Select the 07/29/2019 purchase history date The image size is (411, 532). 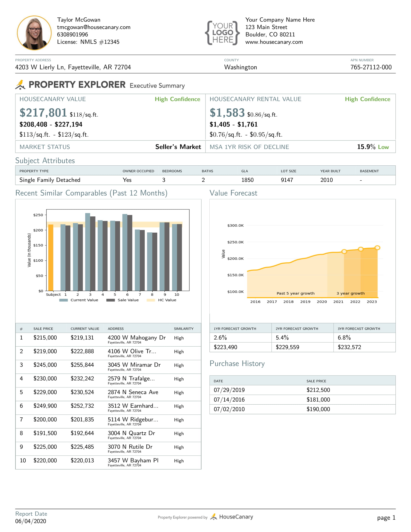click(229, 390)
